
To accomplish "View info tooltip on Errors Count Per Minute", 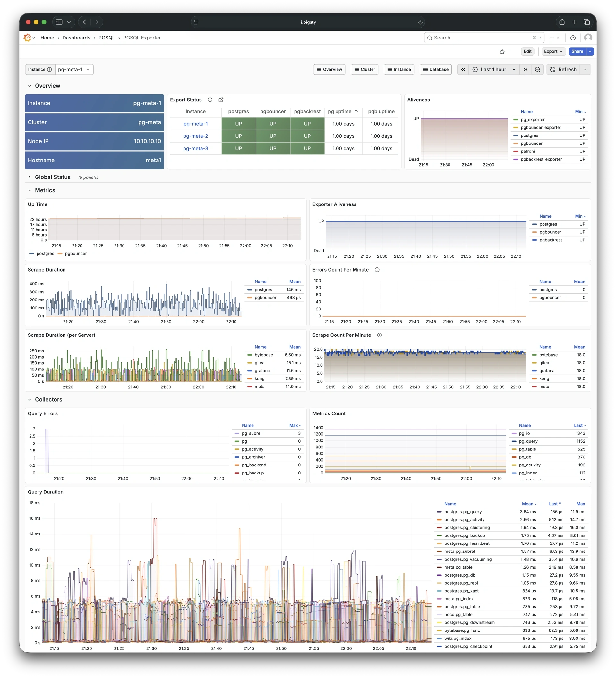I will tap(377, 270).
